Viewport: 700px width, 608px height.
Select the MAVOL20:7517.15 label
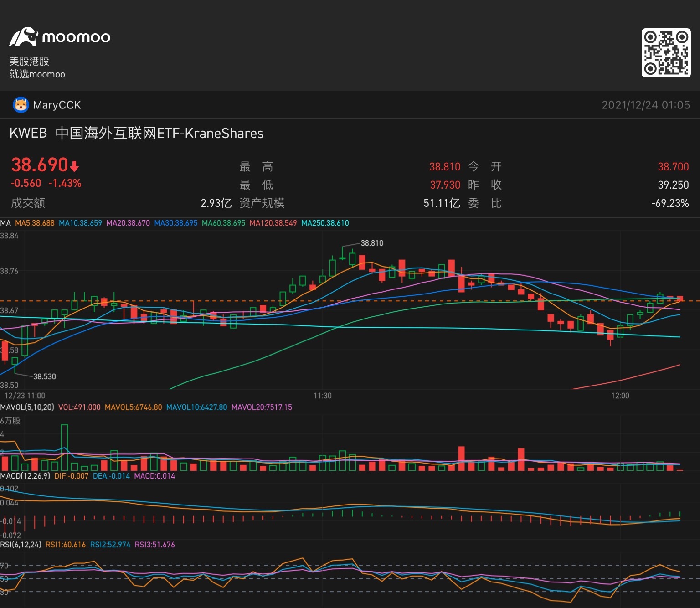262,407
